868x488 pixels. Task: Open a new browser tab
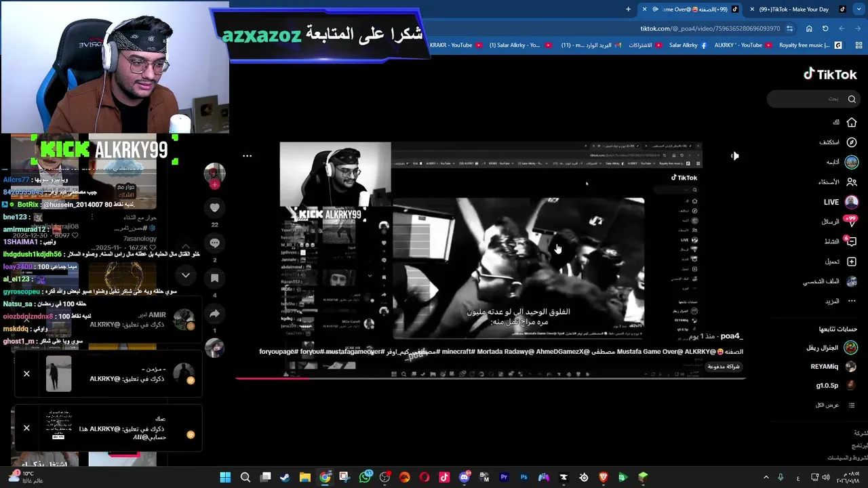click(628, 9)
